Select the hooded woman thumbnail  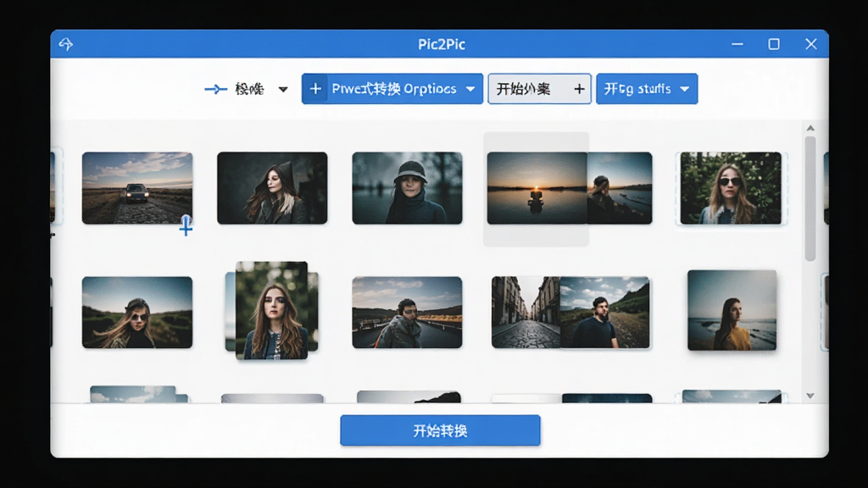(x=272, y=188)
